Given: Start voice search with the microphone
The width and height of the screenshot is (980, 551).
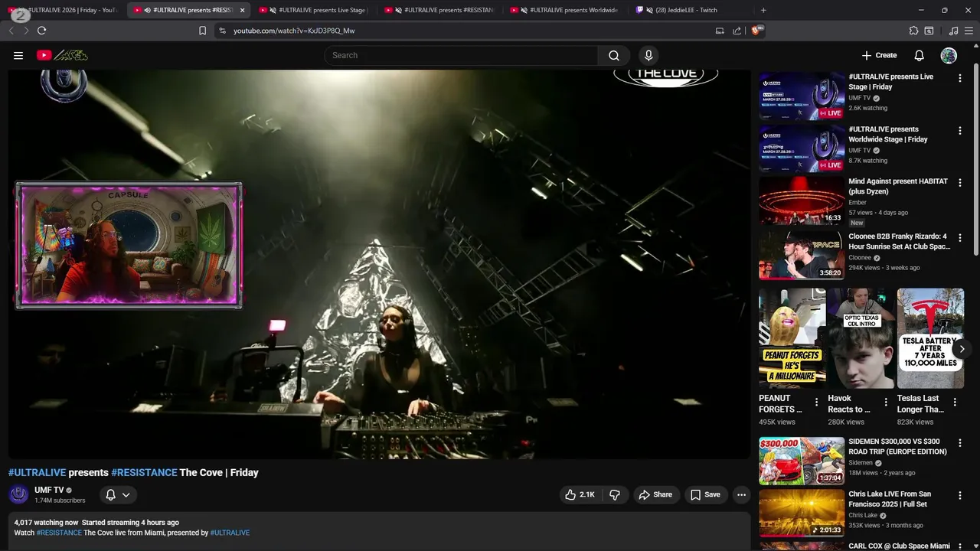Looking at the screenshot, I should pos(648,55).
